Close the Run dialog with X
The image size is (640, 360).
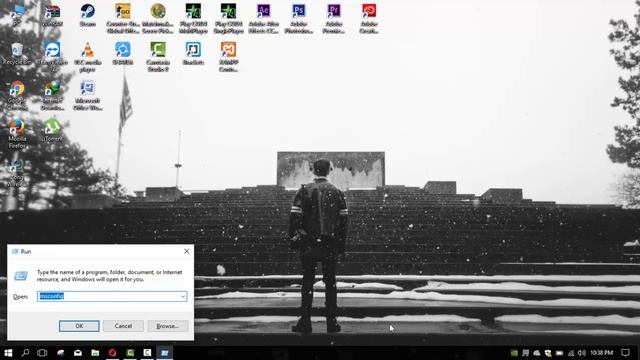[187, 251]
